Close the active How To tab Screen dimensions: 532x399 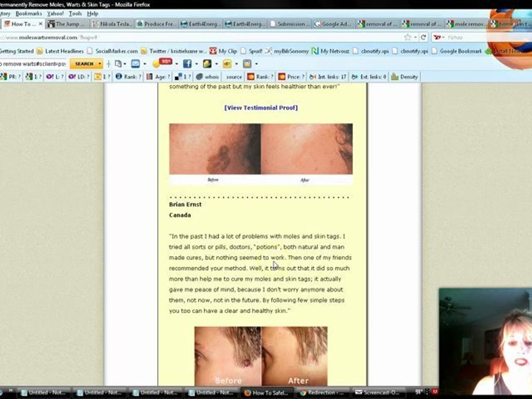[40, 24]
